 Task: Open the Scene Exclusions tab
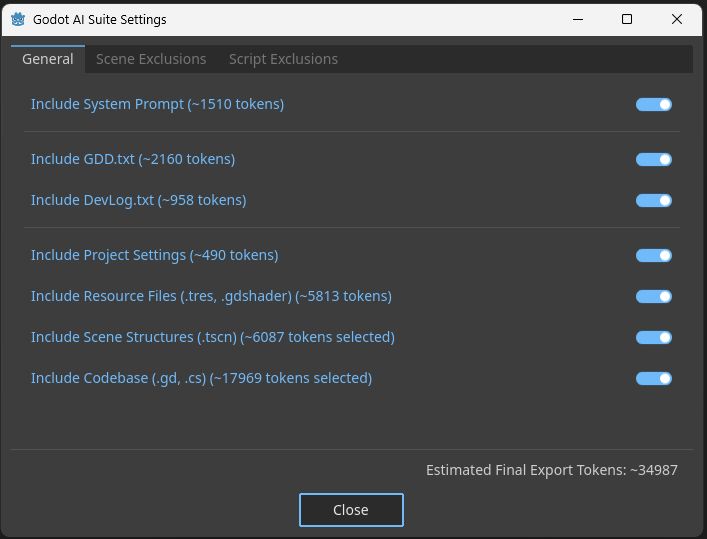click(x=151, y=59)
